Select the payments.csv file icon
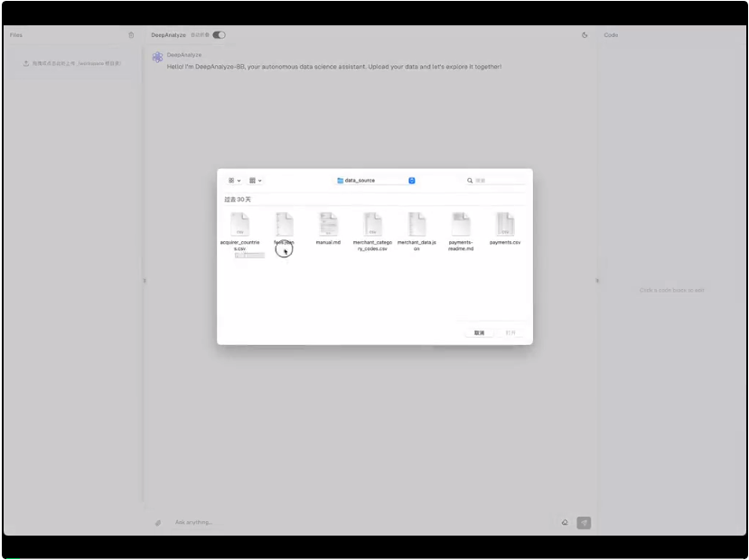The image size is (749, 560). tap(505, 225)
